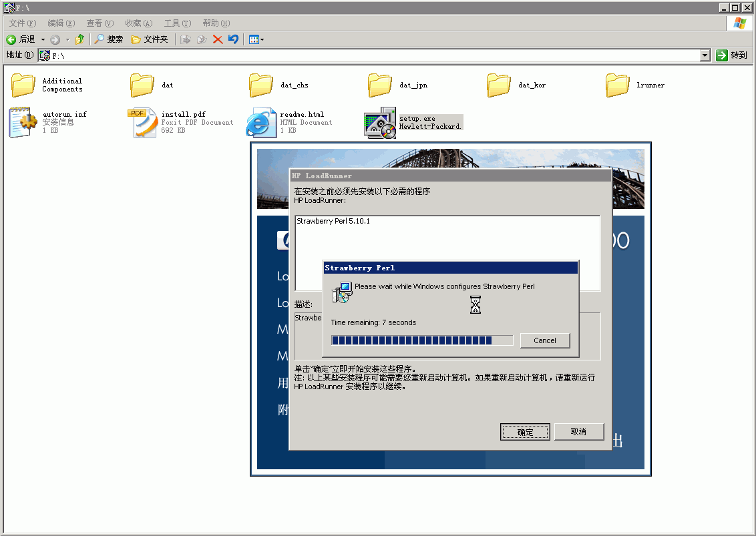
Task: Select the readme.html file icon
Action: point(261,122)
